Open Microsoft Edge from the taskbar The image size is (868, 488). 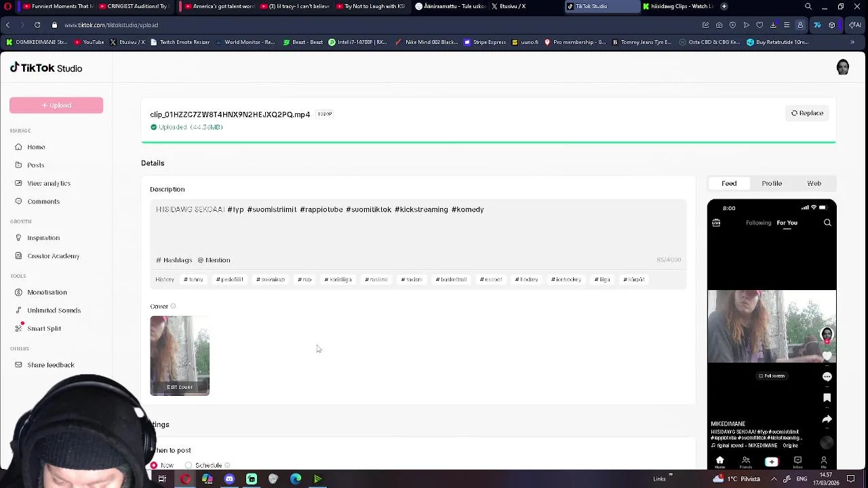(296, 479)
